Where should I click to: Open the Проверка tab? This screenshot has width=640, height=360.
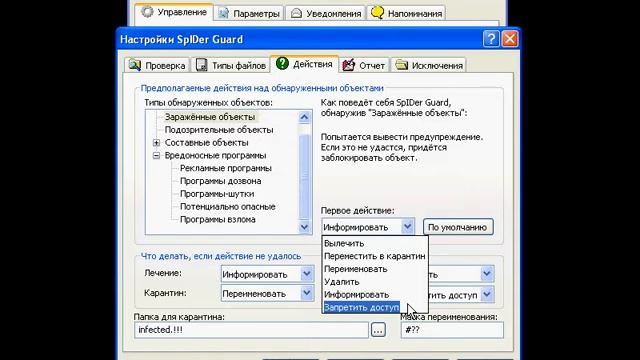[158, 65]
